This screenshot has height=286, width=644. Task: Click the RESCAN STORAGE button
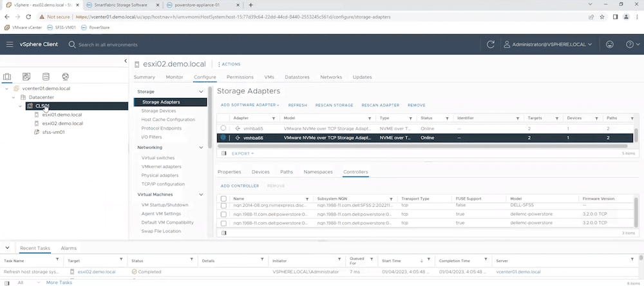pyautogui.click(x=334, y=105)
